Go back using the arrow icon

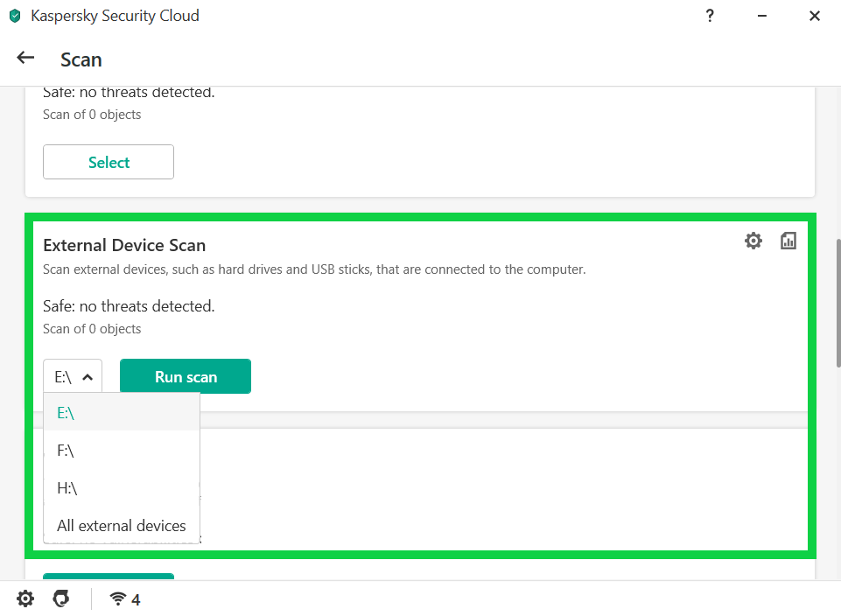[25, 59]
